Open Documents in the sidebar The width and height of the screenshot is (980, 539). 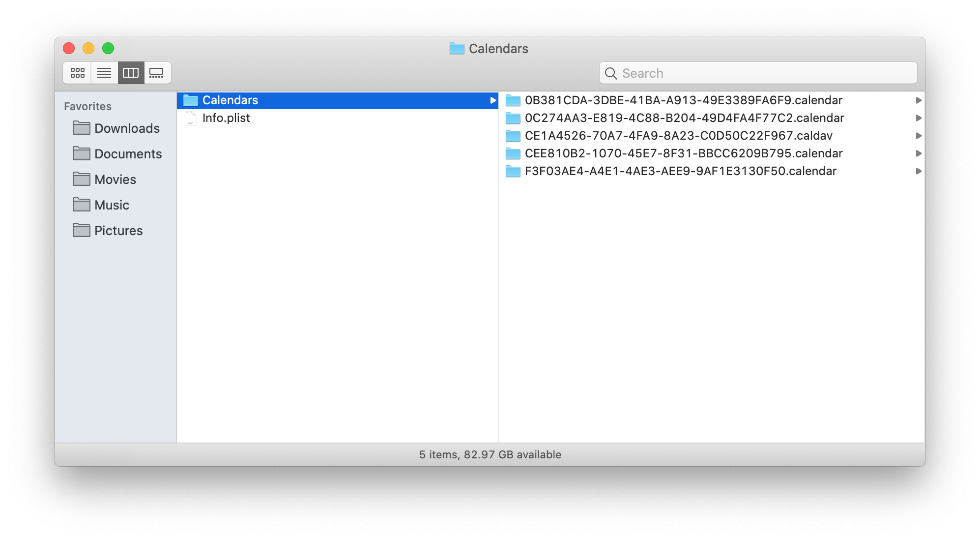116,154
